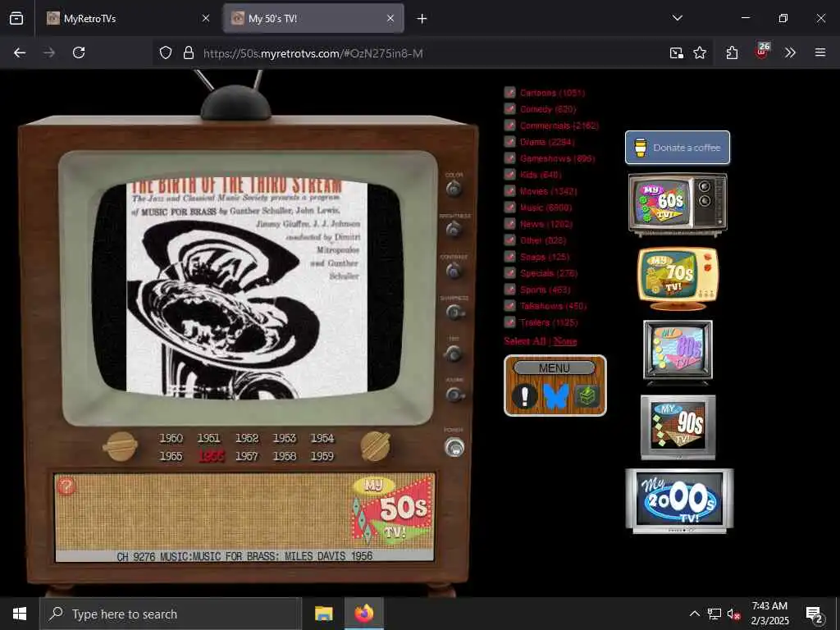Viewport: 840px width, 630px height.
Task: Click the tracking protection shield icon
Action: [166, 52]
